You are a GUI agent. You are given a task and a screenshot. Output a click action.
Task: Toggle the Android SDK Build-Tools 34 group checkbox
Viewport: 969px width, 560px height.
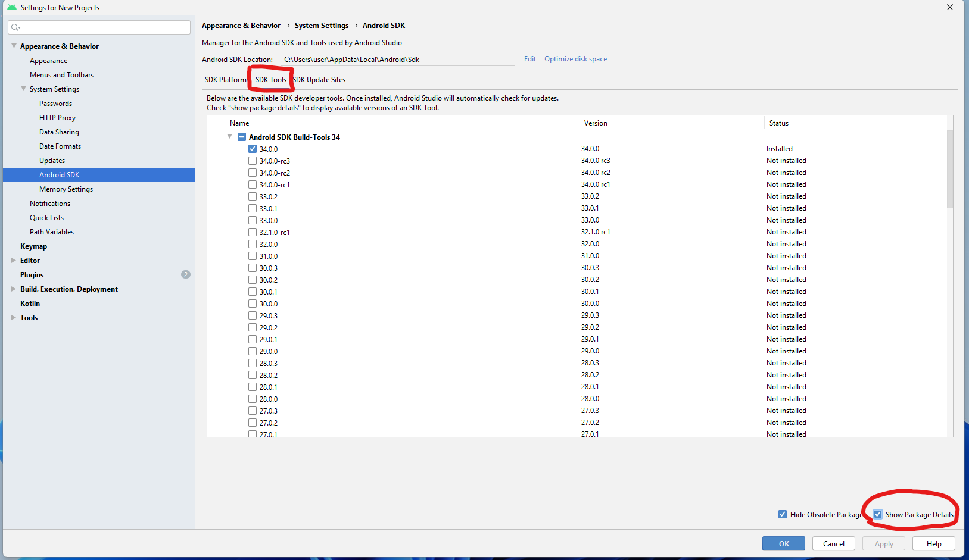click(242, 137)
